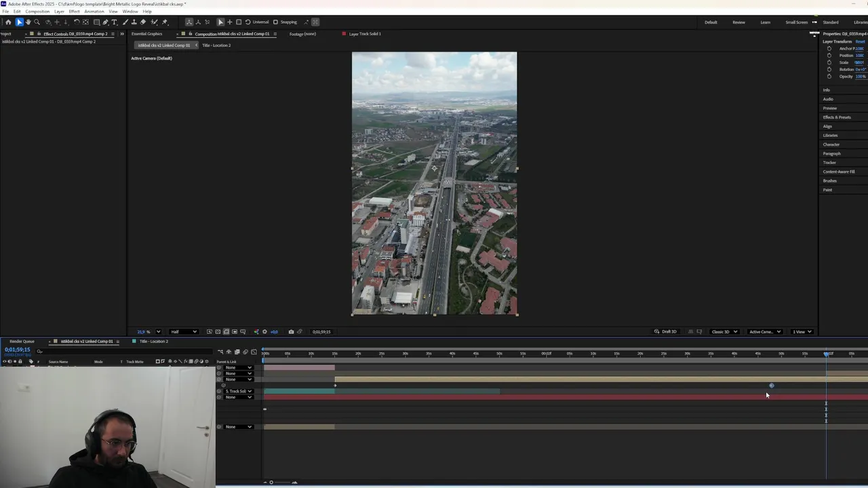This screenshot has height=488, width=868.
Task: Select the Pen tool
Action: (x=105, y=22)
